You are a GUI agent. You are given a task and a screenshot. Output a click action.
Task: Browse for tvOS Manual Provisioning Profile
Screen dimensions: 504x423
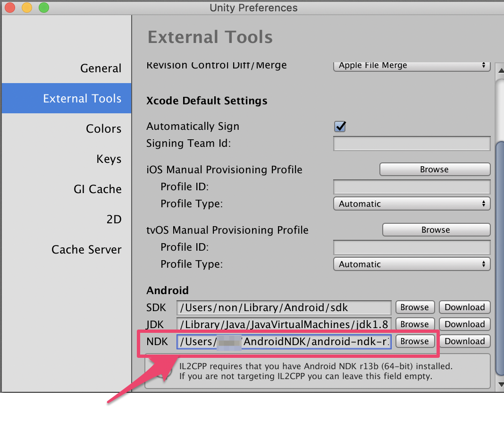click(436, 229)
